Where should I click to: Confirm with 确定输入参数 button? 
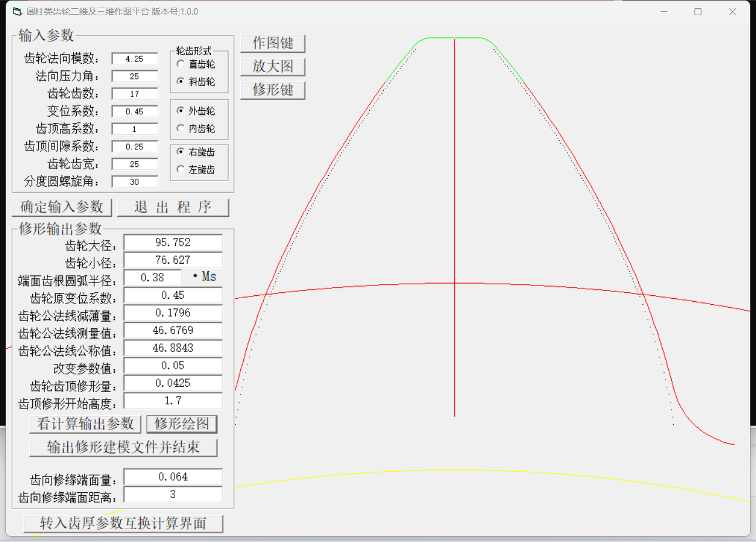[x=62, y=207]
